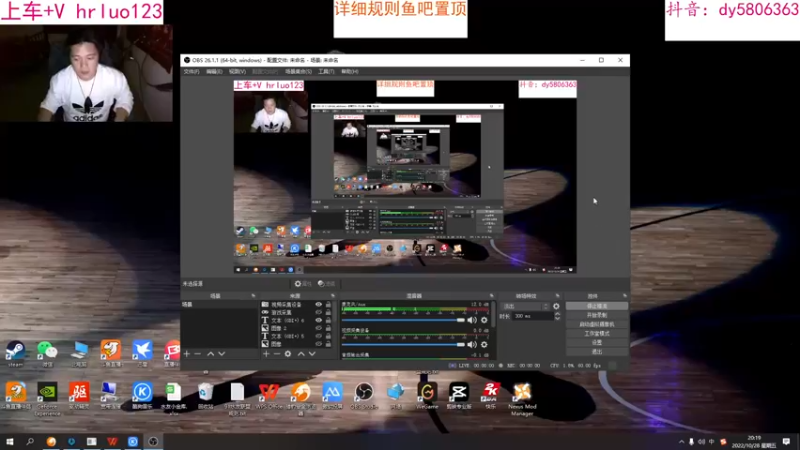Mute the microphone/Aux audio speaker icon
Image resolution: width=800 pixels, height=450 pixels.
pyautogui.click(x=472, y=320)
